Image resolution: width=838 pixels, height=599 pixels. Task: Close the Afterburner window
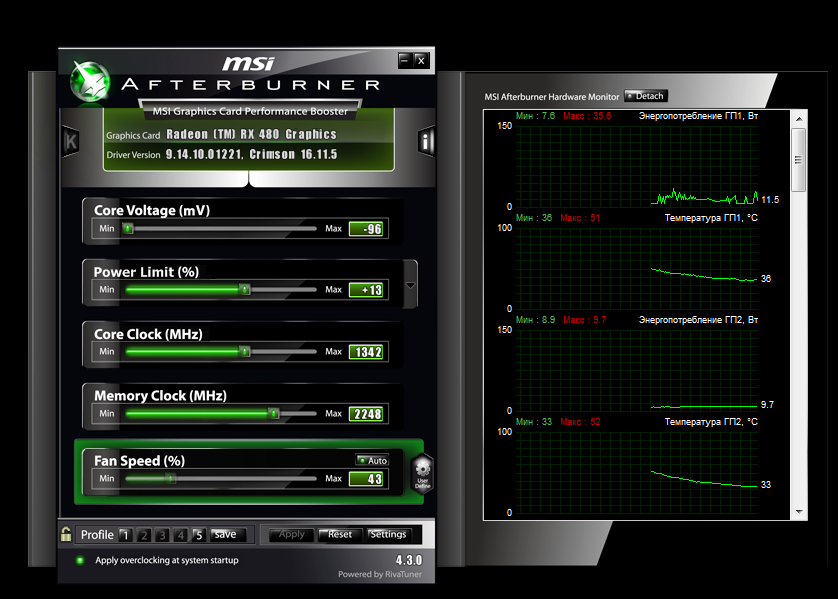click(x=421, y=60)
